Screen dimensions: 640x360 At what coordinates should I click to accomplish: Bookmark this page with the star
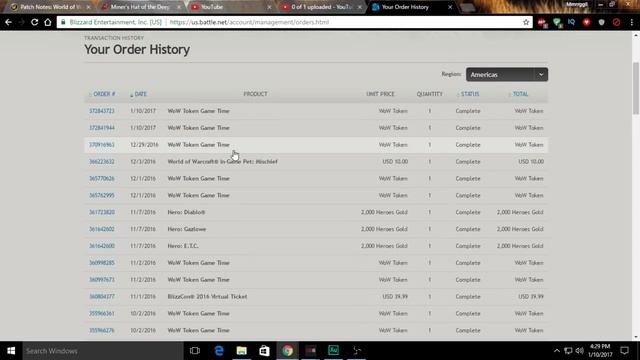pyautogui.click(x=526, y=22)
